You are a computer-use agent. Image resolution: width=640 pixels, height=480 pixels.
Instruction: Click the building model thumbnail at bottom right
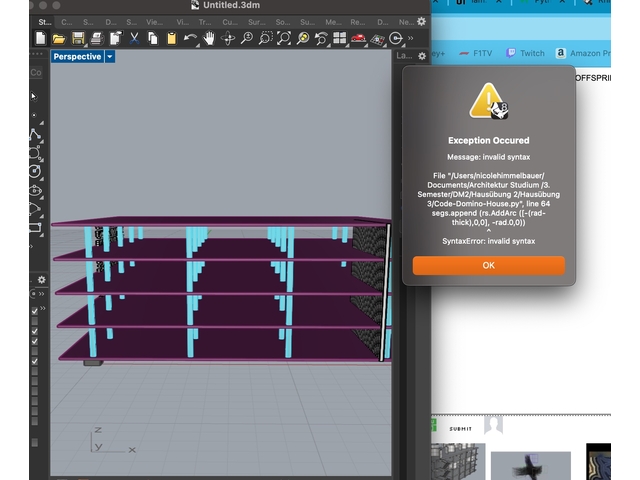(458, 464)
